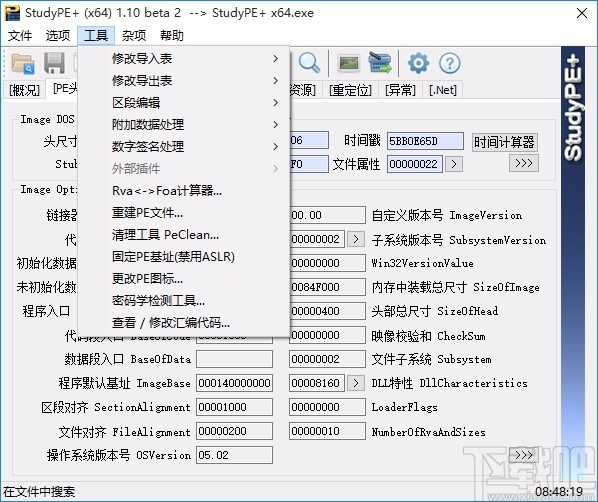
Task: Click the CheckSum value field
Action: coord(327,335)
